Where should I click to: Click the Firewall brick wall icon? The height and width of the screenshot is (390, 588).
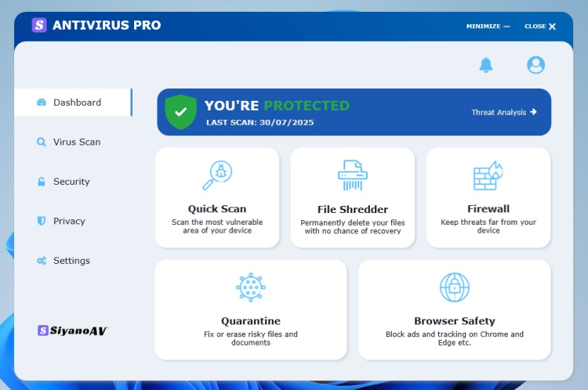[488, 175]
